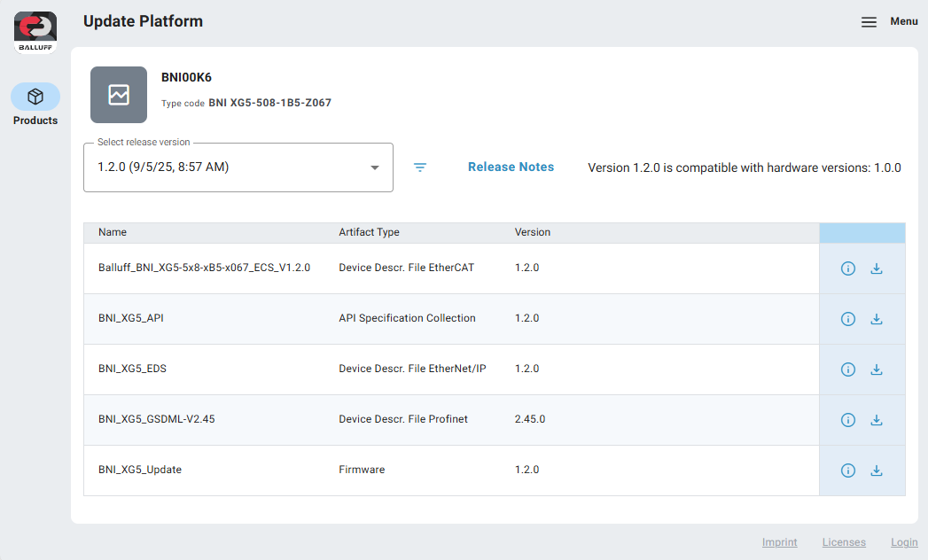Download the BNI_XG5_GSDML-V2.45 Profinet file
The height and width of the screenshot is (560, 928).
coord(877,420)
